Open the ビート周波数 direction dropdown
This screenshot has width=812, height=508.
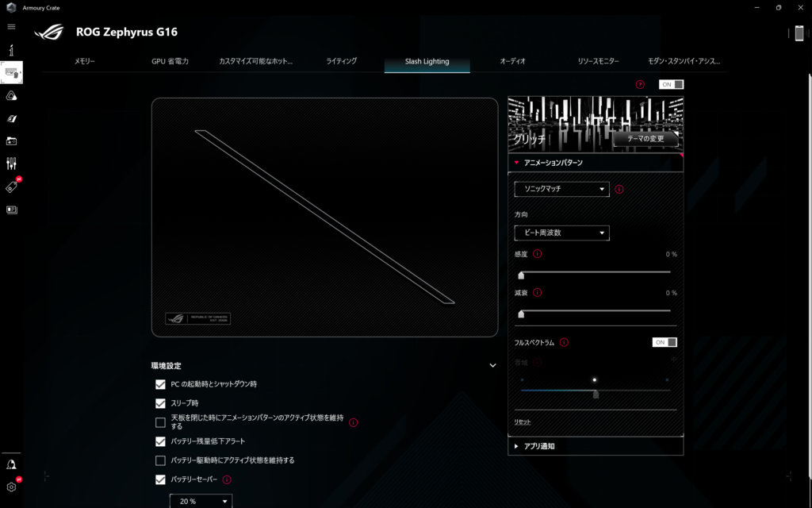(562, 233)
